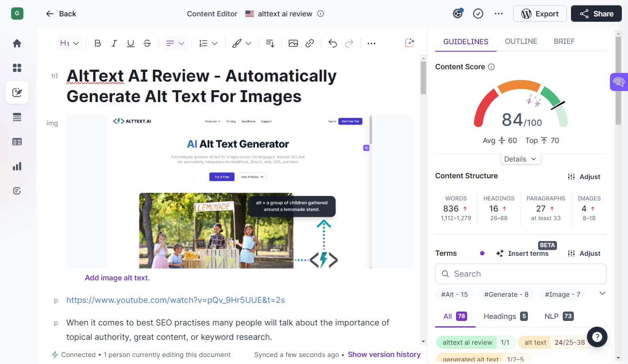Filter terms by #Generate - 8
The height and width of the screenshot is (364, 628).
[506, 294]
